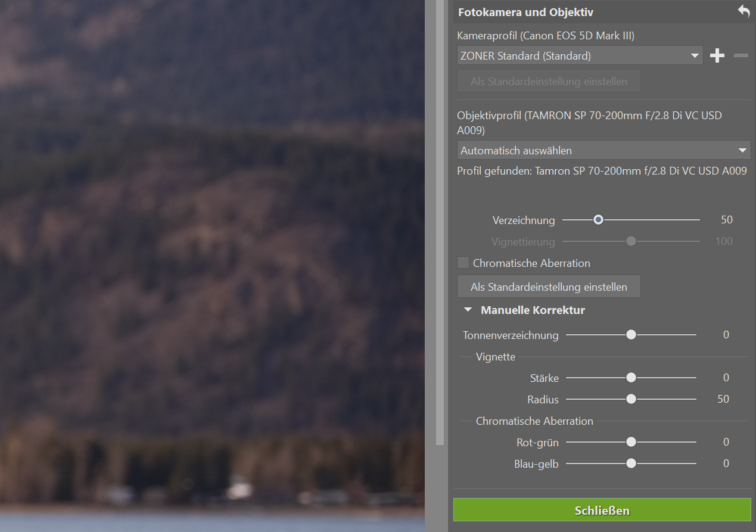This screenshot has height=532, width=756.
Task: Click the minus icon to remove camera profile
Action: point(741,56)
